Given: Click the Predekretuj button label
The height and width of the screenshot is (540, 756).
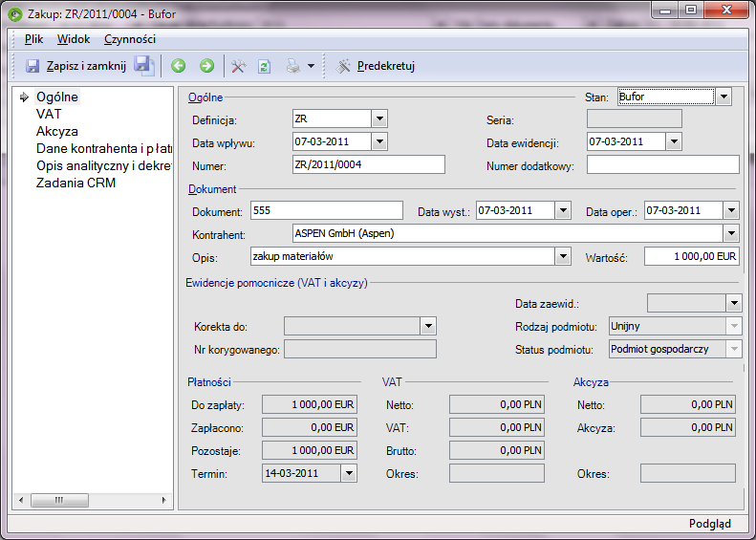Looking at the screenshot, I should (386, 66).
